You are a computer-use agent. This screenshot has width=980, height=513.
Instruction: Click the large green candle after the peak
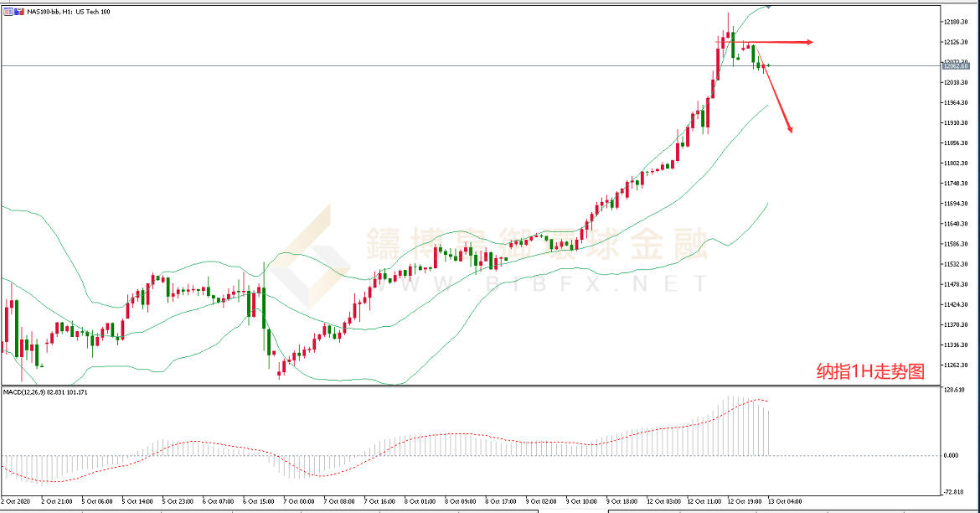[734, 46]
